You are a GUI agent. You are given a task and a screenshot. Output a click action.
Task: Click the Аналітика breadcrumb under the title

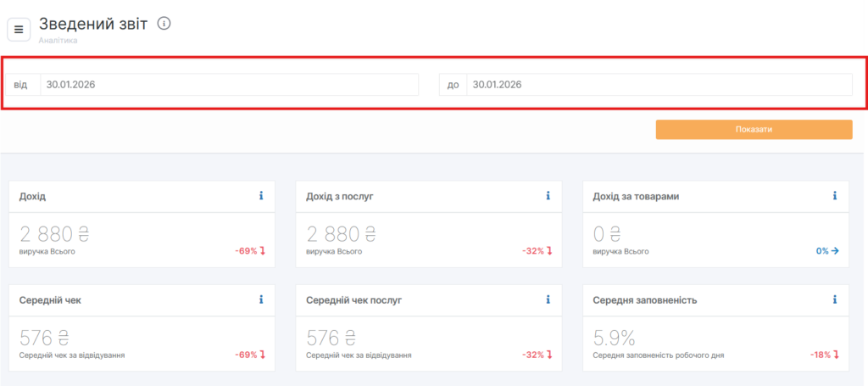click(58, 40)
